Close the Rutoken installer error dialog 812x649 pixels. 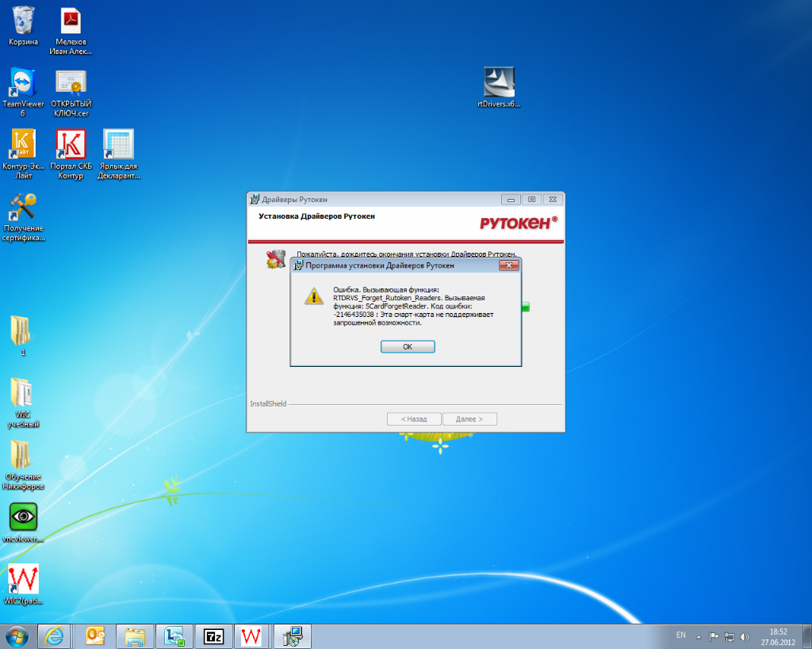tap(509, 265)
